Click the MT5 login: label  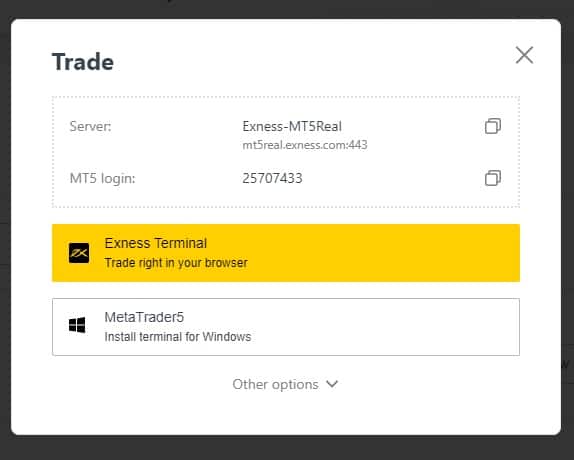click(102, 178)
